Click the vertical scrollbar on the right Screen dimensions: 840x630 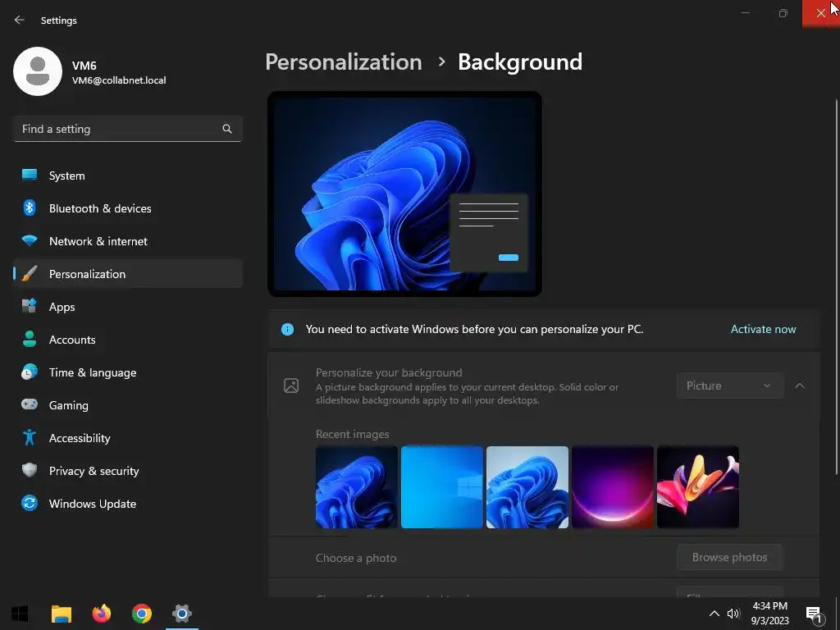tap(836, 287)
